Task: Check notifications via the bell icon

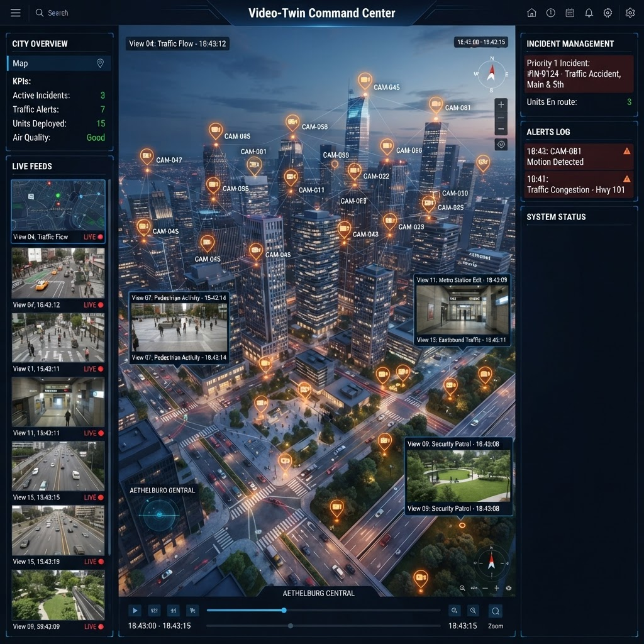Action: click(589, 13)
